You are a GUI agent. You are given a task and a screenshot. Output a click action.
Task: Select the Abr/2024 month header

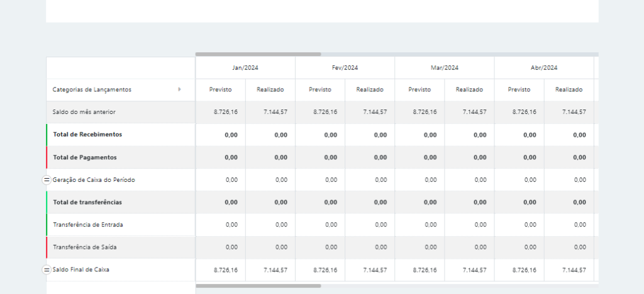pyautogui.click(x=544, y=67)
